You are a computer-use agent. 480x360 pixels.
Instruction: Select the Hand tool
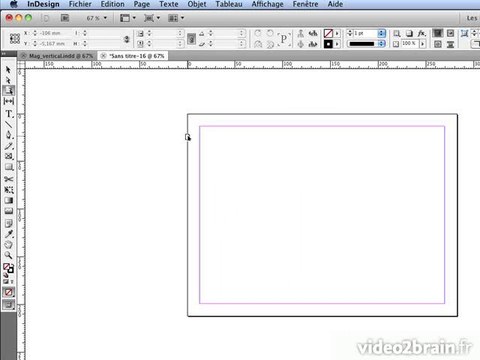[8, 244]
